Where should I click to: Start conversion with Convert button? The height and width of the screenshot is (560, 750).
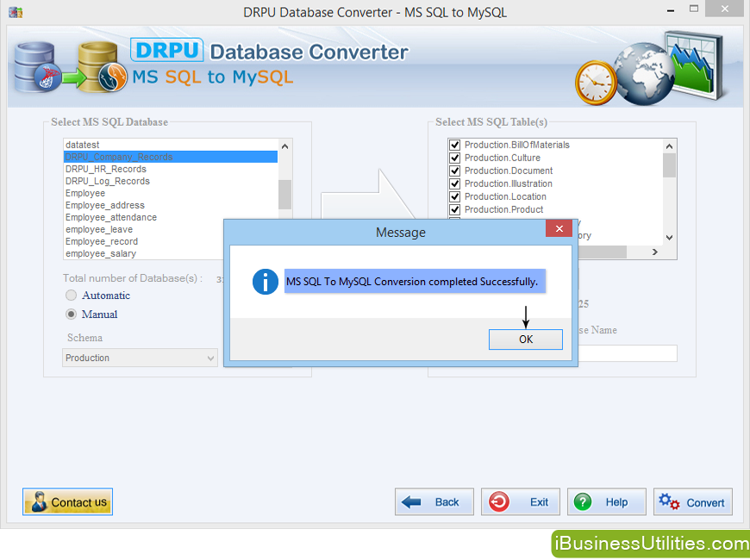692,501
